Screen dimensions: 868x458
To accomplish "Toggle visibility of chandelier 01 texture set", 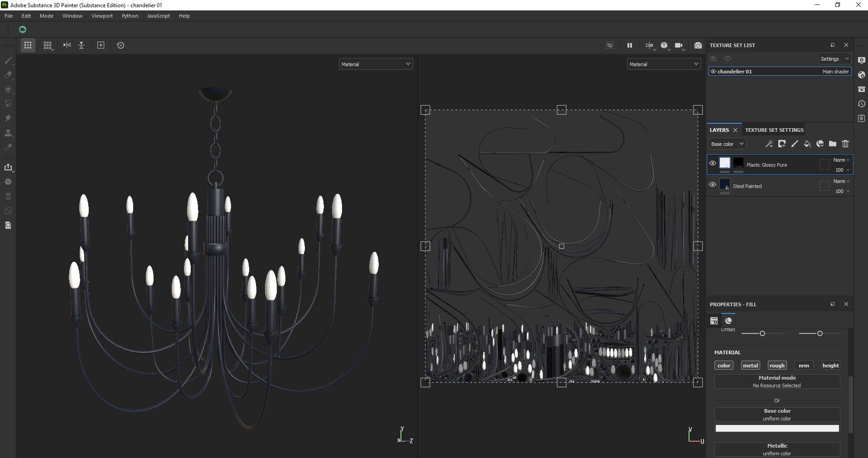I will coord(713,72).
